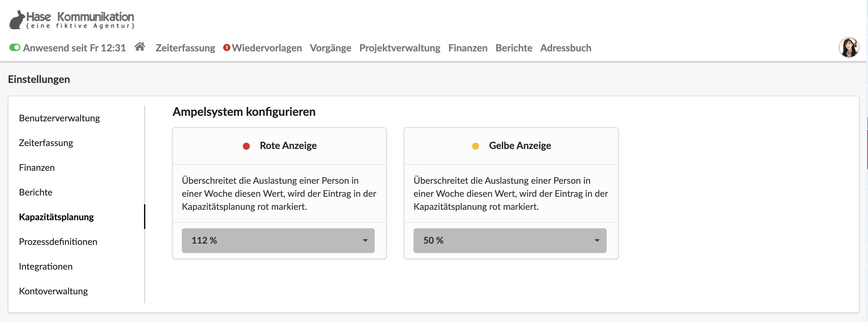This screenshot has width=868, height=322.
Task: Open the 112 % red threshold dropdown
Action: pyautogui.click(x=278, y=241)
